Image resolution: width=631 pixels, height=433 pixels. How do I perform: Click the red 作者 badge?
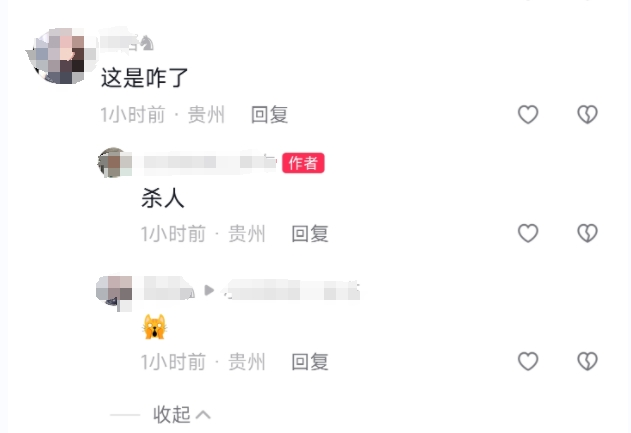(x=303, y=163)
